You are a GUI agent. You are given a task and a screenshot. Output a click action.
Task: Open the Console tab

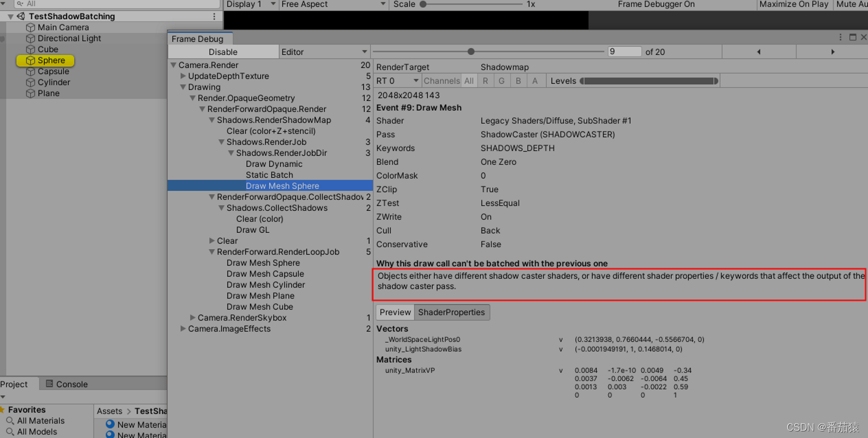[66, 384]
